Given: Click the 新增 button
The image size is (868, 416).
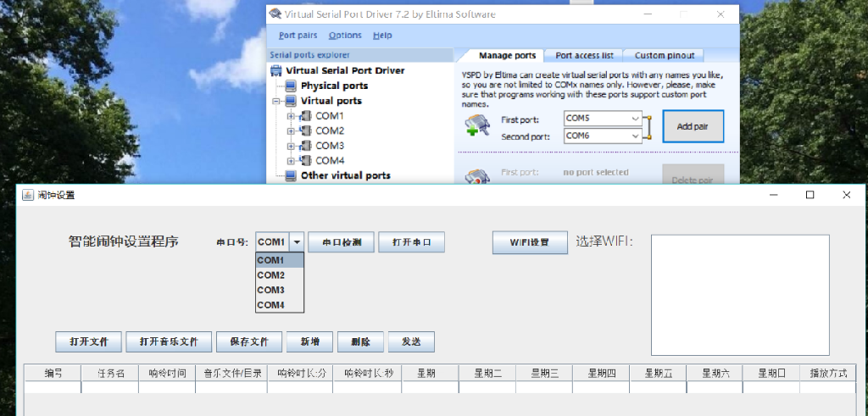Looking at the screenshot, I should [310, 342].
